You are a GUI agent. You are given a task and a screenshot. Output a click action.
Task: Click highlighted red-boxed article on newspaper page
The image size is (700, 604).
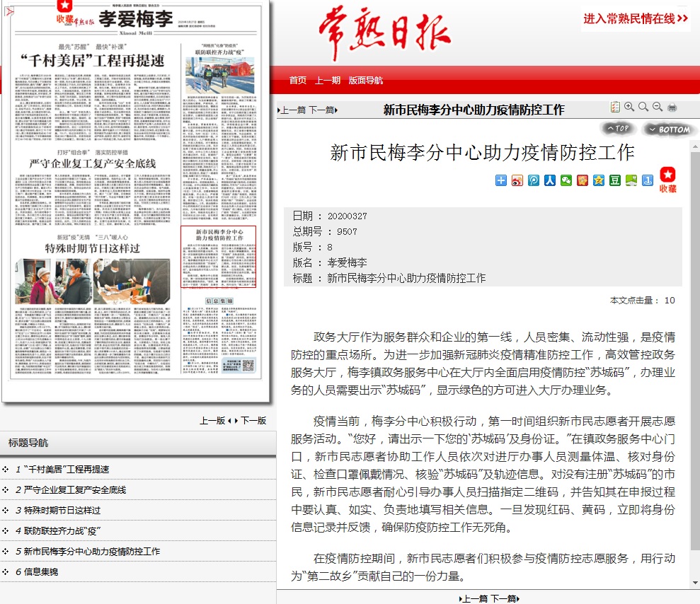pyautogui.click(x=218, y=257)
